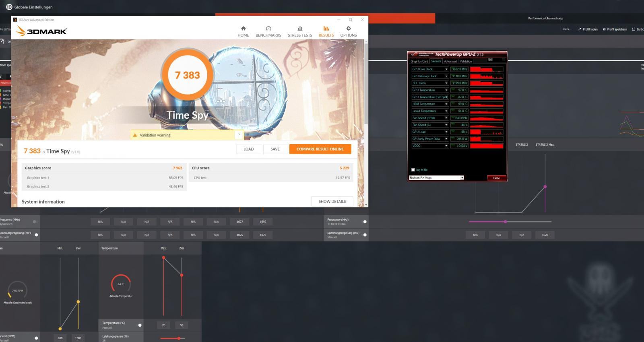This screenshot has width=644, height=342.
Task: Toggle memory Frequency 1110 MHz Max switch
Action: pyautogui.click(x=365, y=222)
